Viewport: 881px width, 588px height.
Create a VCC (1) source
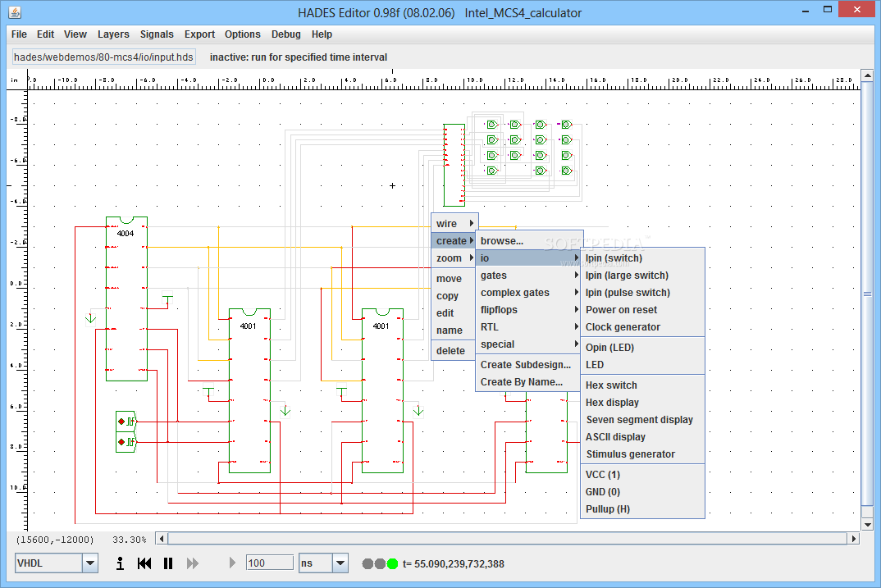tap(642, 475)
